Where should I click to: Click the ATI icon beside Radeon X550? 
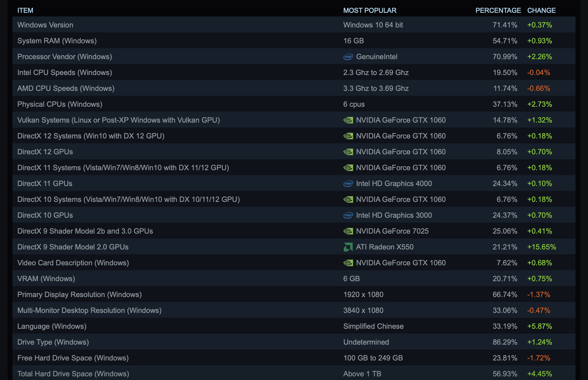pos(348,247)
